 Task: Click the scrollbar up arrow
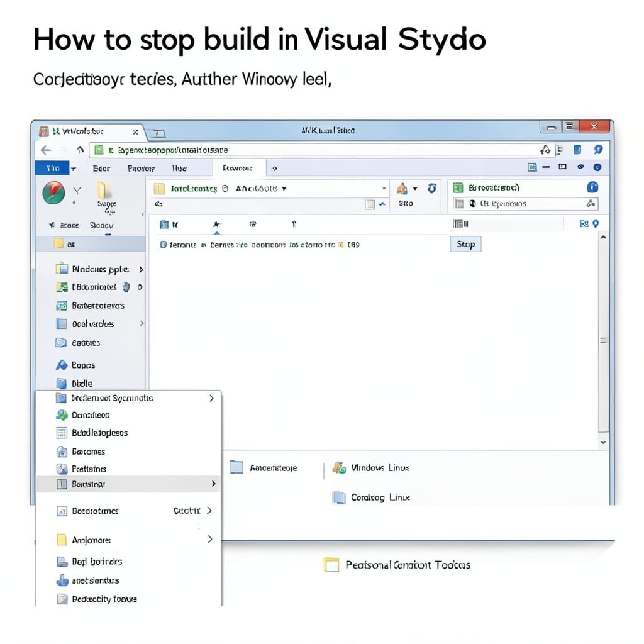[x=603, y=237]
